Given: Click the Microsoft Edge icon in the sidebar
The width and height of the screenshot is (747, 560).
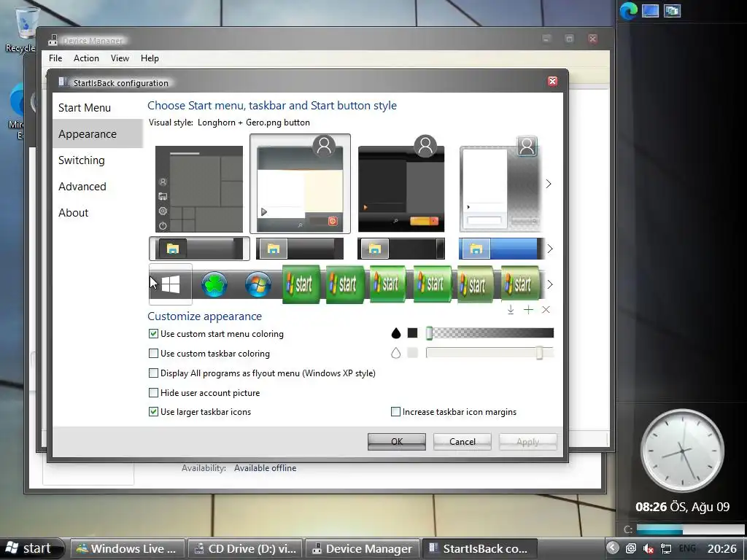Looking at the screenshot, I should [x=629, y=10].
